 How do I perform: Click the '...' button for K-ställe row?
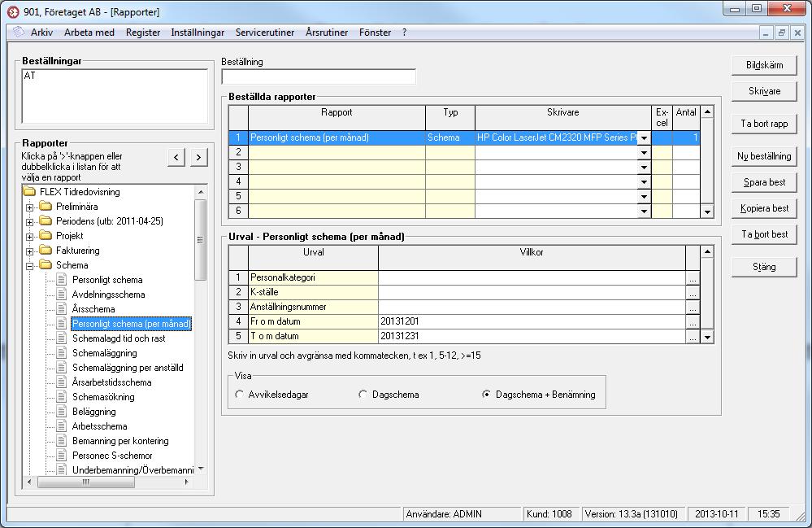(x=693, y=293)
